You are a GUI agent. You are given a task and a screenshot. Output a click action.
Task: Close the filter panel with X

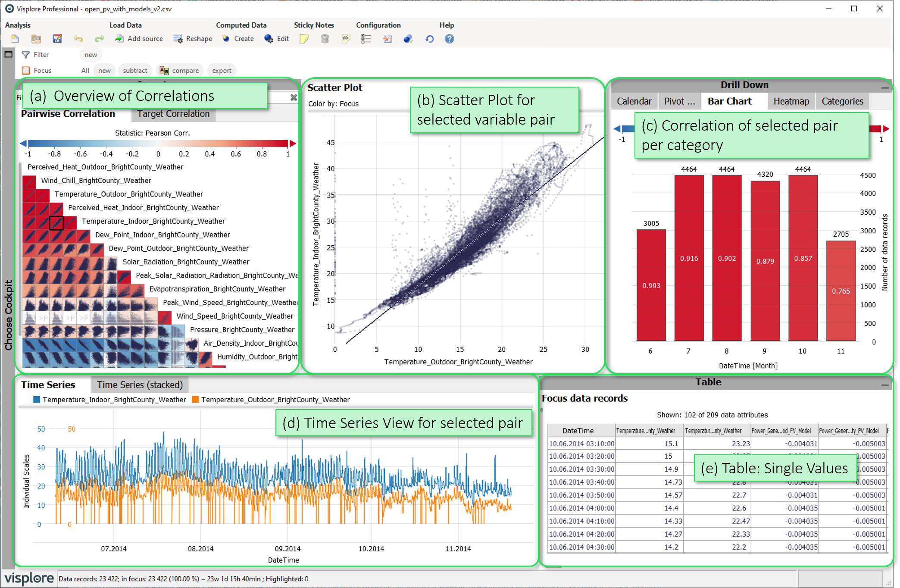(x=294, y=97)
